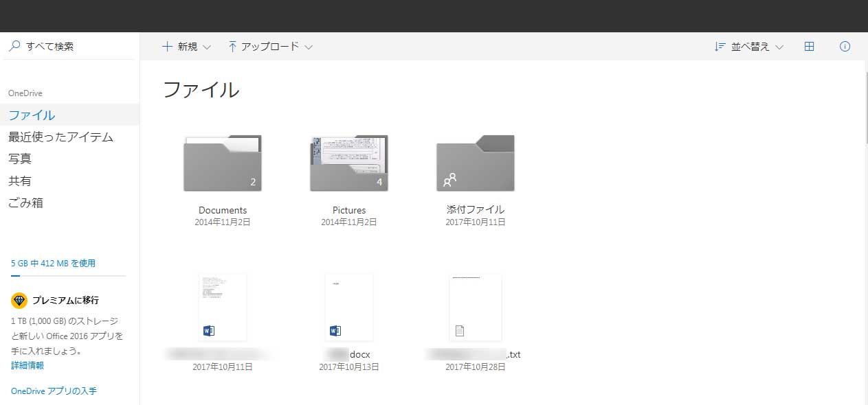Viewport: 868px width, 405px height.
Task: Open the shared 添付ファイル folder
Action: (x=476, y=163)
